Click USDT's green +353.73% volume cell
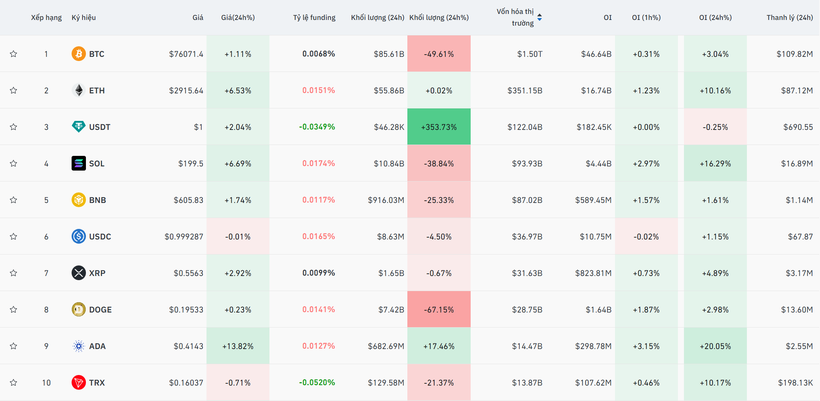This screenshot has width=820, height=401. [439, 127]
